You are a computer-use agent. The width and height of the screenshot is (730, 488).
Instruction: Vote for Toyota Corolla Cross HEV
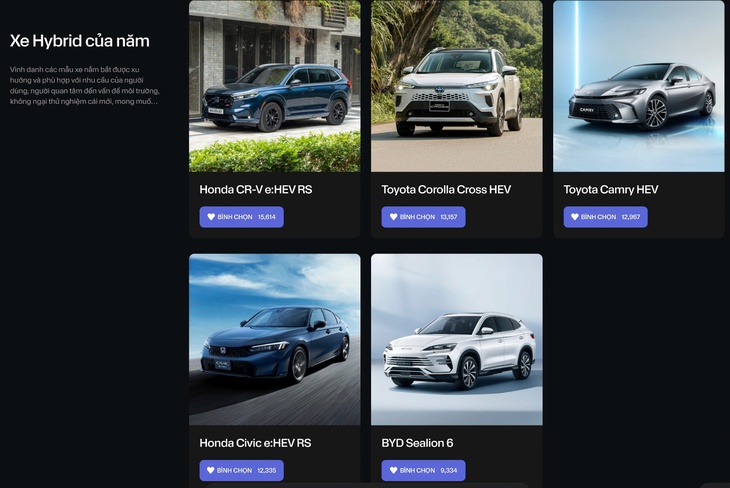pyautogui.click(x=423, y=217)
